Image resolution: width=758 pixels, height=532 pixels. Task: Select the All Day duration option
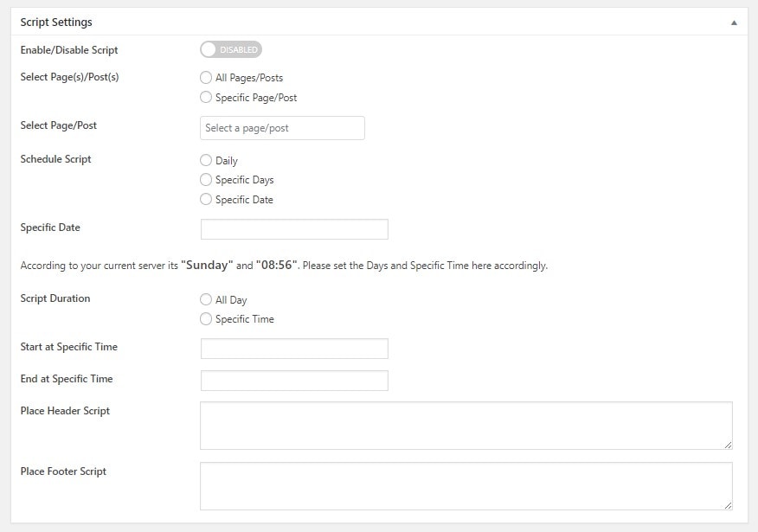pos(206,299)
